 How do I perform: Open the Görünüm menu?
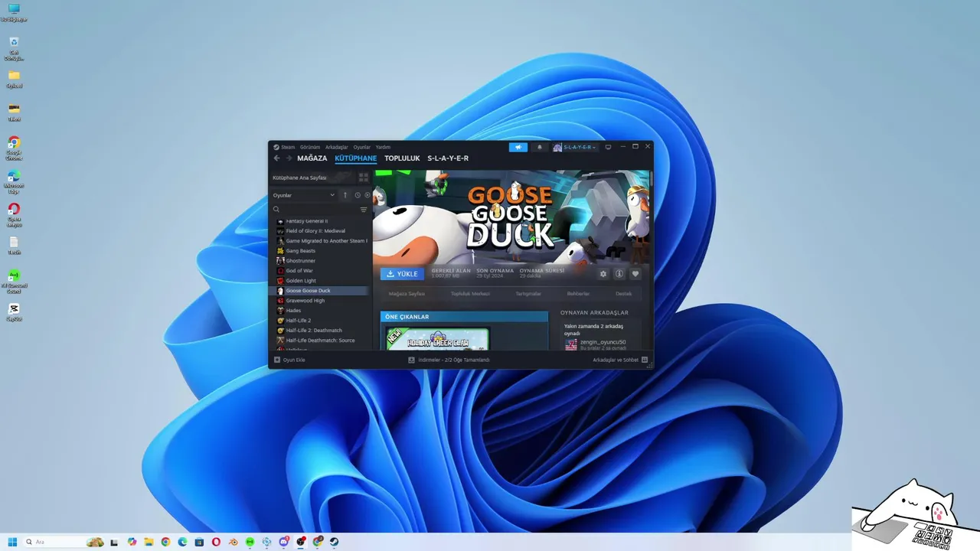(309, 147)
